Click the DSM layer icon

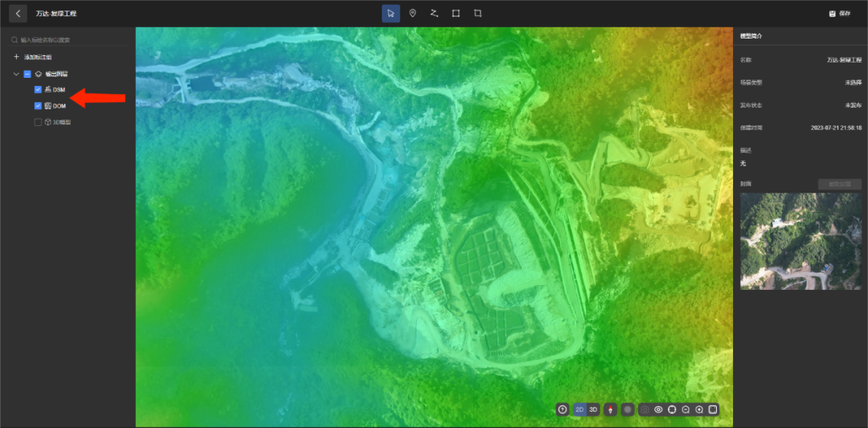click(47, 90)
